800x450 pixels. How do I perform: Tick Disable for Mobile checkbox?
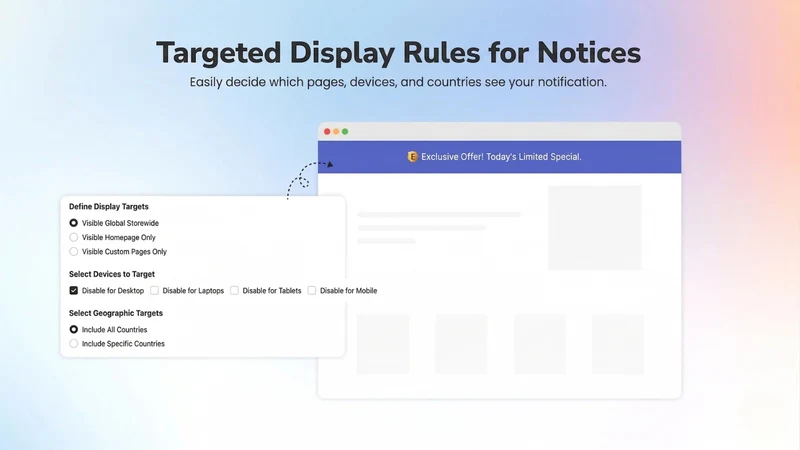point(312,290)
